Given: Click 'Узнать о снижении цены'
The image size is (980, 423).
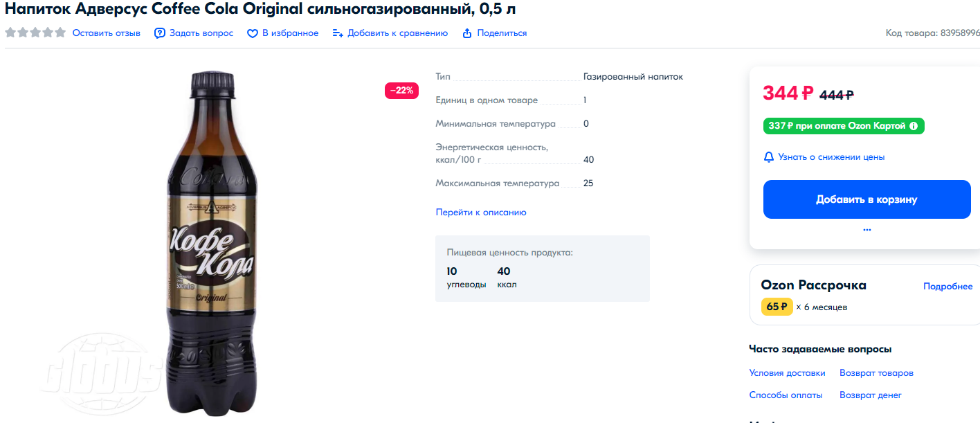Looking at the screenshot, I should pos(831,157).
